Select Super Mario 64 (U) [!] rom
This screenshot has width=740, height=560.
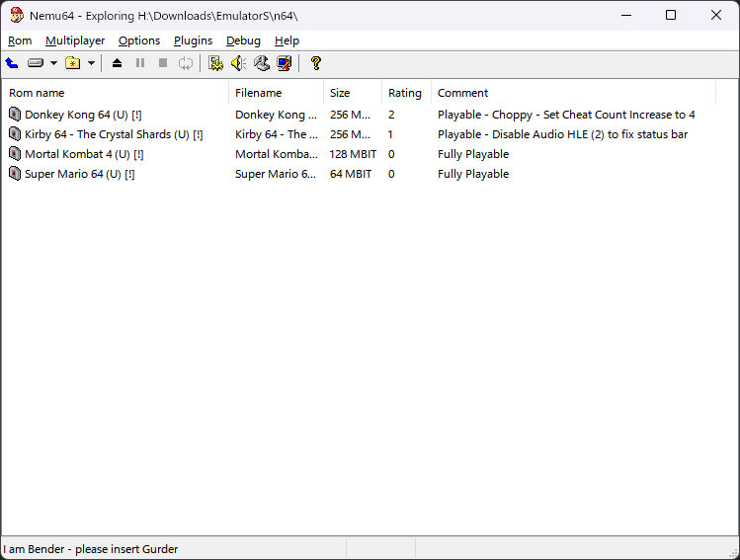[x=79, y=174]
